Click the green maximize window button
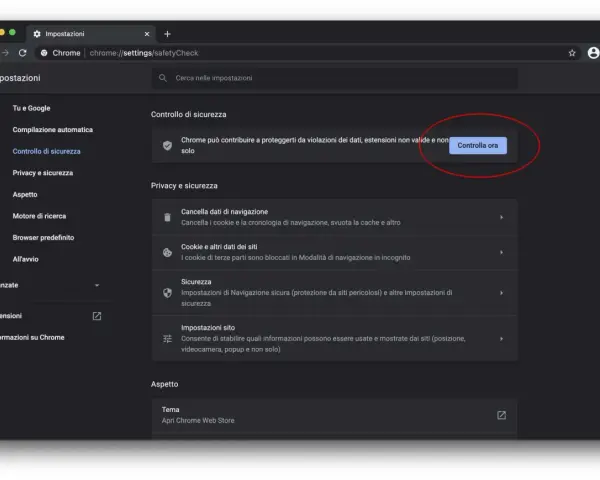This screenshot has width=600, height=480. pyautogui.click(x=12, y=33)
